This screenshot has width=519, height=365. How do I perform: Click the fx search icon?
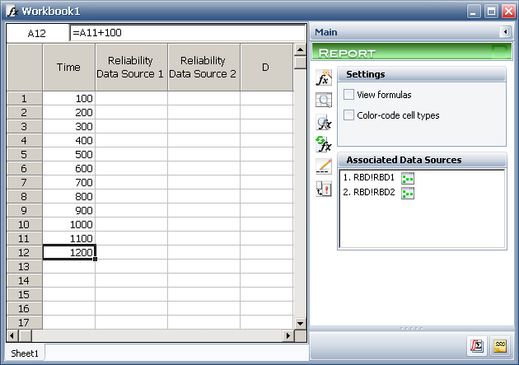pos(324,122)
